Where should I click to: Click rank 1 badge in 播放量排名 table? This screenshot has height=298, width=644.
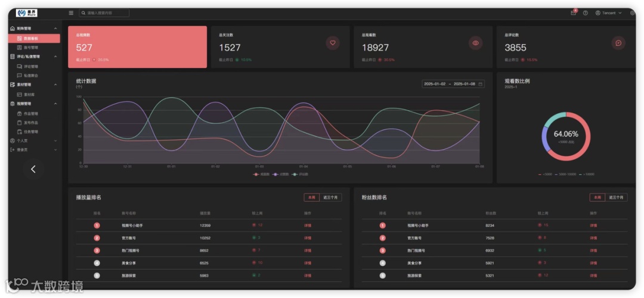coord(97,225)
